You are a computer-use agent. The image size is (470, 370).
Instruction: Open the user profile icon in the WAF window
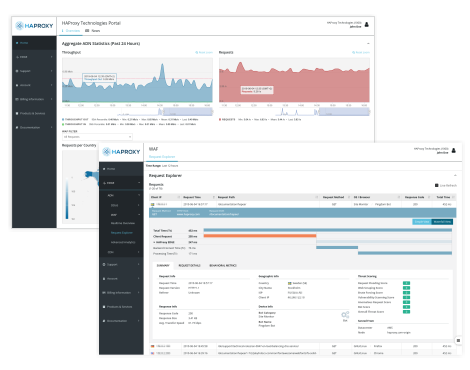click(454, 151)
